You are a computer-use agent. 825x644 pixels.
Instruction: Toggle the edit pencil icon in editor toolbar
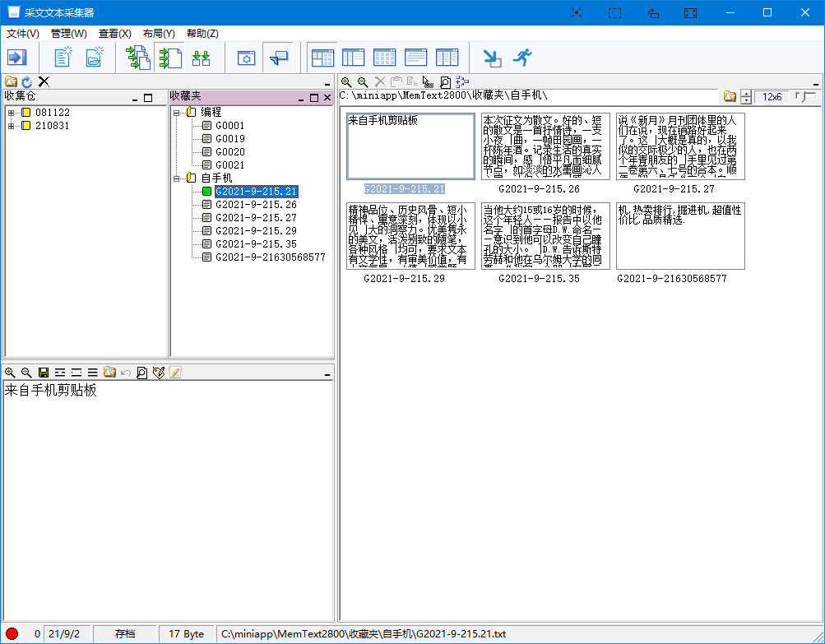175,373
